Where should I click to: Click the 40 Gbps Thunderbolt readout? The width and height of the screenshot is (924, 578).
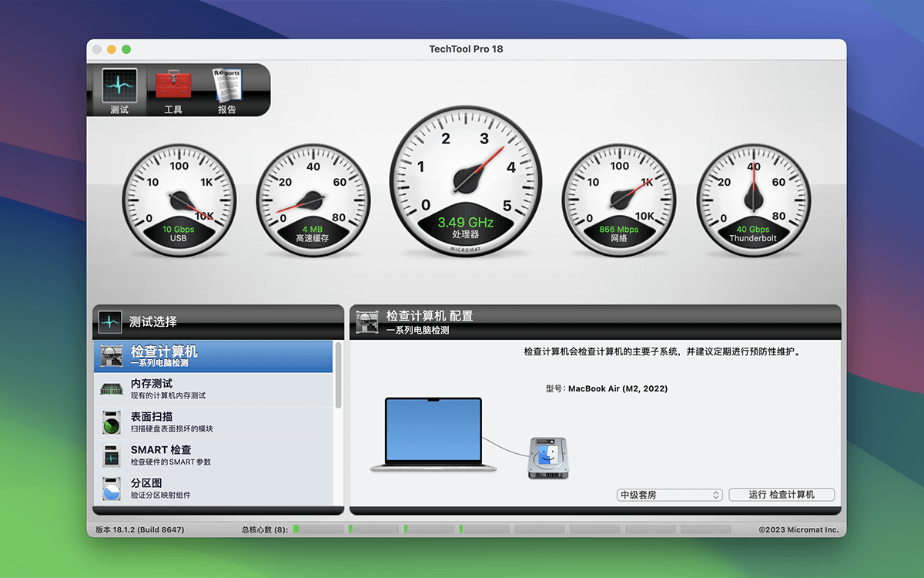pyautogui.click(x=753, y=229)
